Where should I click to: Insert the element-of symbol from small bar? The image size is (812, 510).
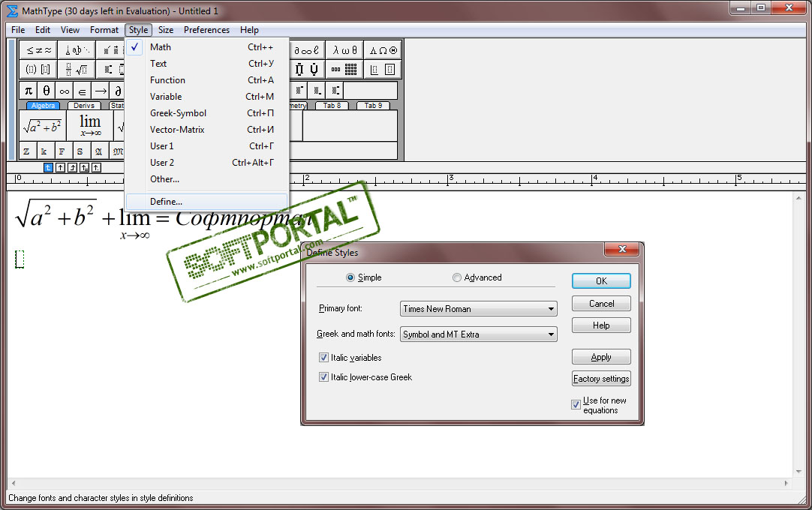[82, 91]
